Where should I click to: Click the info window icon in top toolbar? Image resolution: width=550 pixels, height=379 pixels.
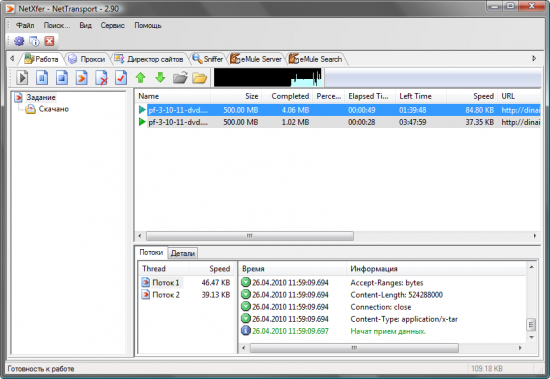34,41
